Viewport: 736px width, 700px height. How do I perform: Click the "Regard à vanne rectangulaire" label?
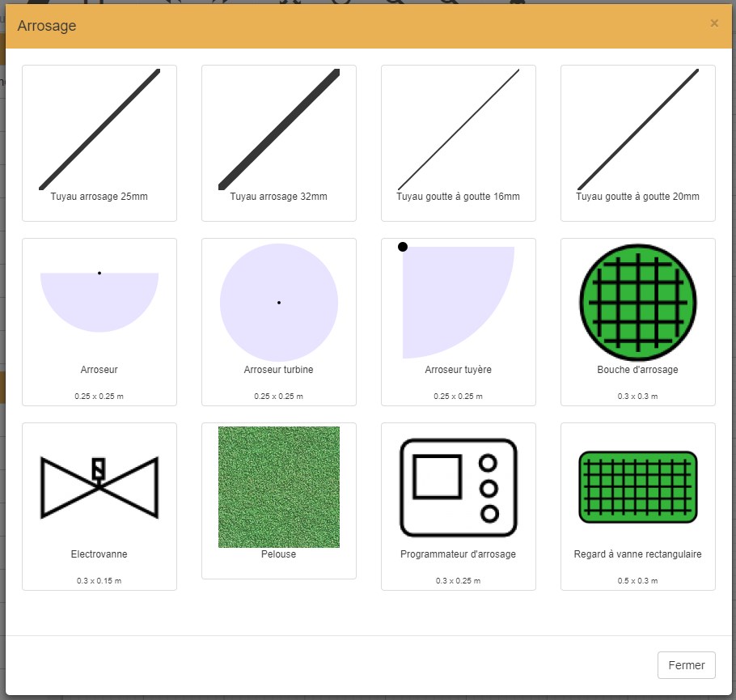(638, 554)
